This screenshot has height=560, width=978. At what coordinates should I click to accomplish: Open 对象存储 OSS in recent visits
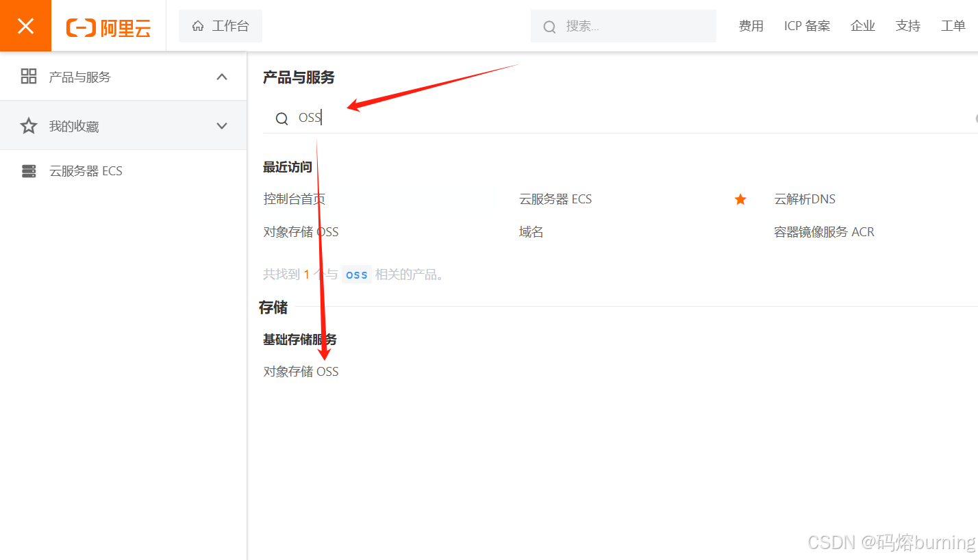[301, 232]
